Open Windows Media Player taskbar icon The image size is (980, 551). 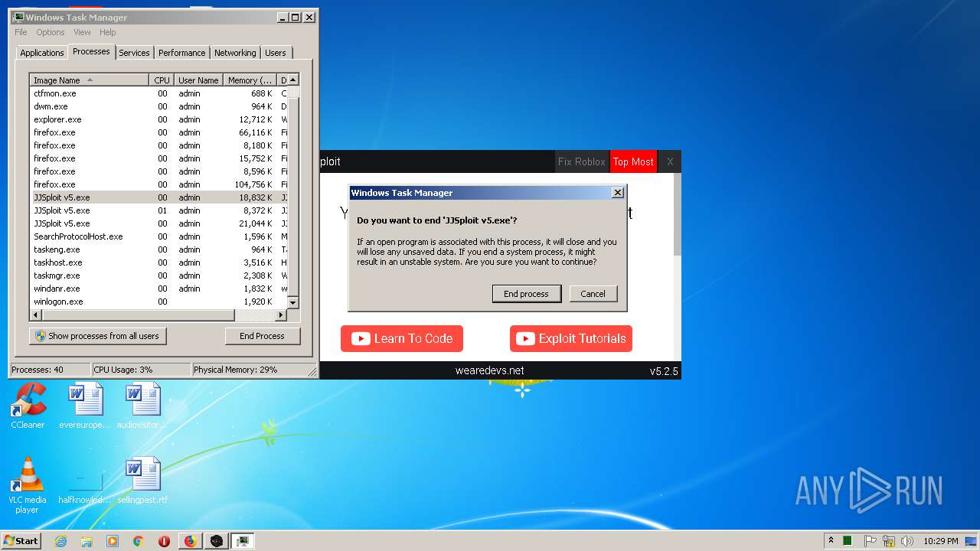[113, 541]
